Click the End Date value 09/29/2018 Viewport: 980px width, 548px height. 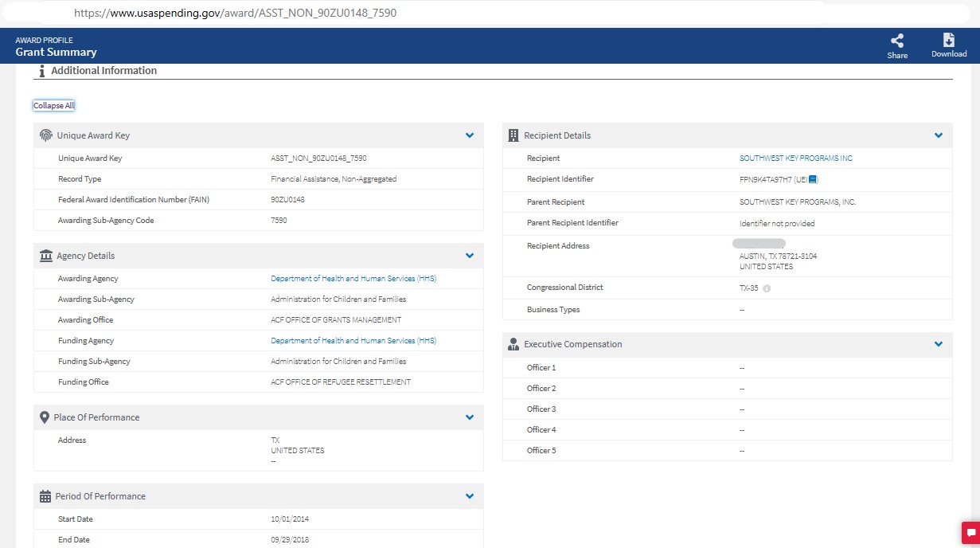point(290,540)
